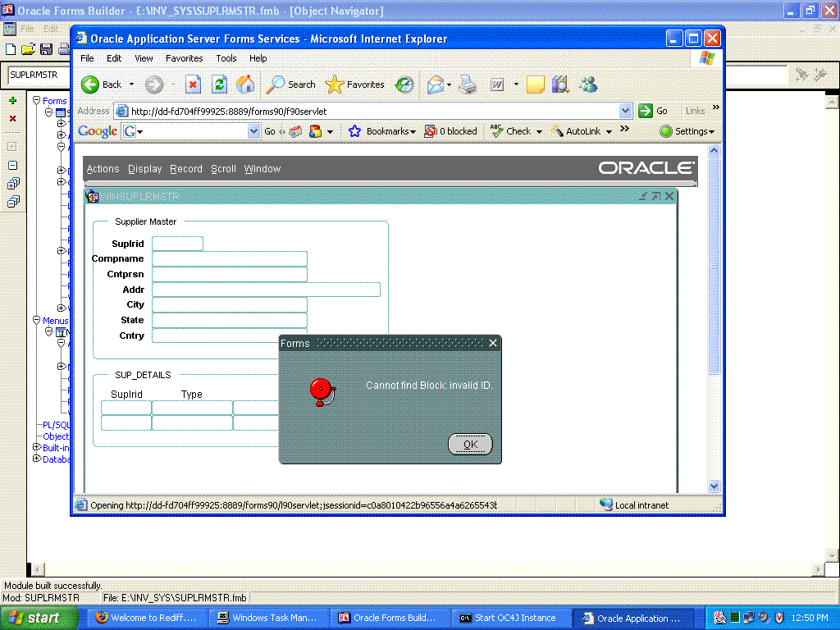Open the Settings dropdown in Google toolbar

[711, 132]
